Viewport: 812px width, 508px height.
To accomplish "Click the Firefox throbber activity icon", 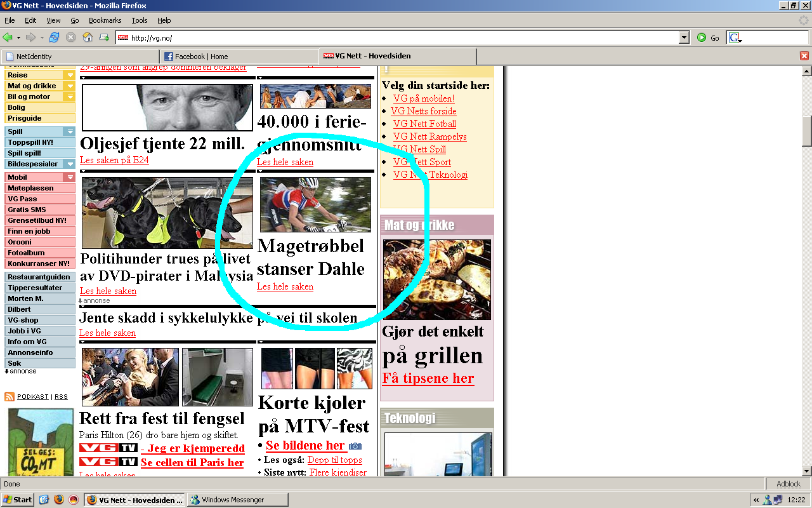I will tap(804, 20).
